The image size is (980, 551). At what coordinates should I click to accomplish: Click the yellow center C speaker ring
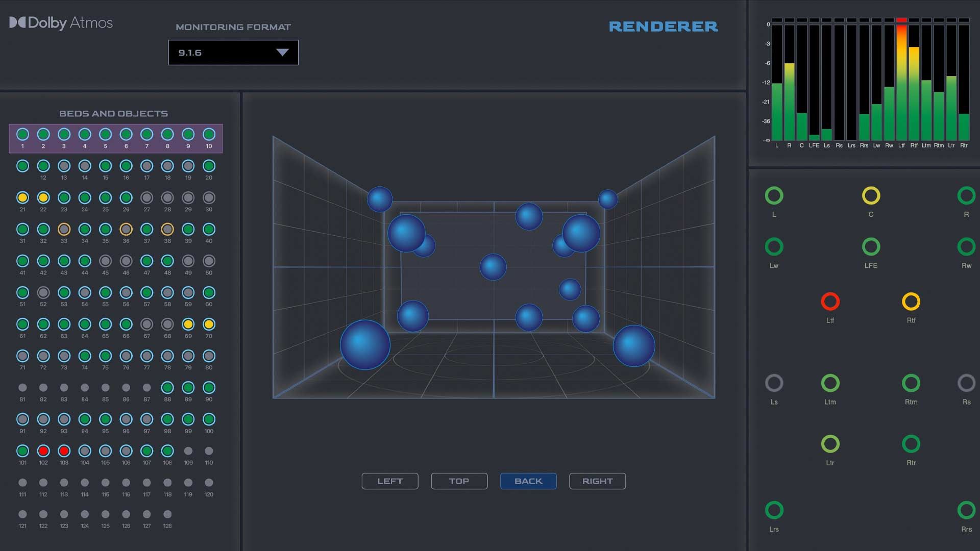871,195
